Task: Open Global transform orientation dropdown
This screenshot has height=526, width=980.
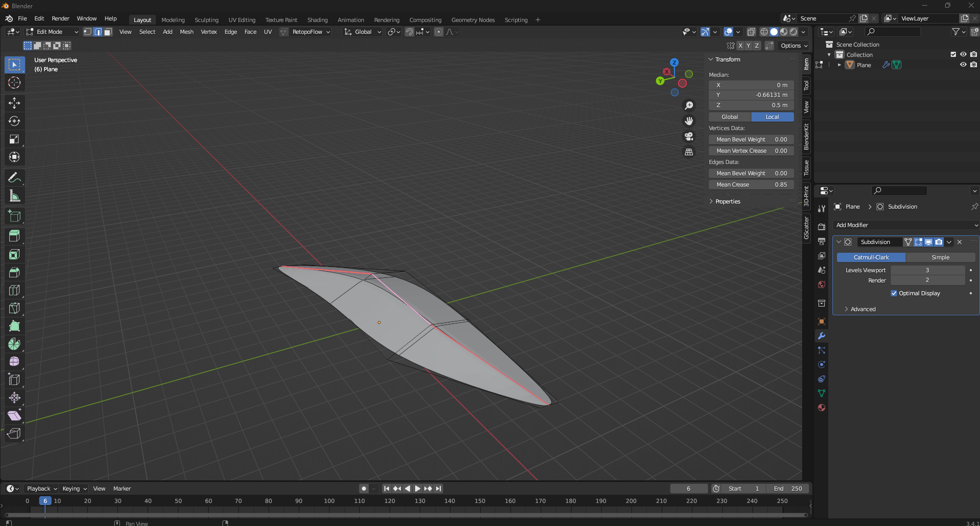Action: click(x=363, y=32)
